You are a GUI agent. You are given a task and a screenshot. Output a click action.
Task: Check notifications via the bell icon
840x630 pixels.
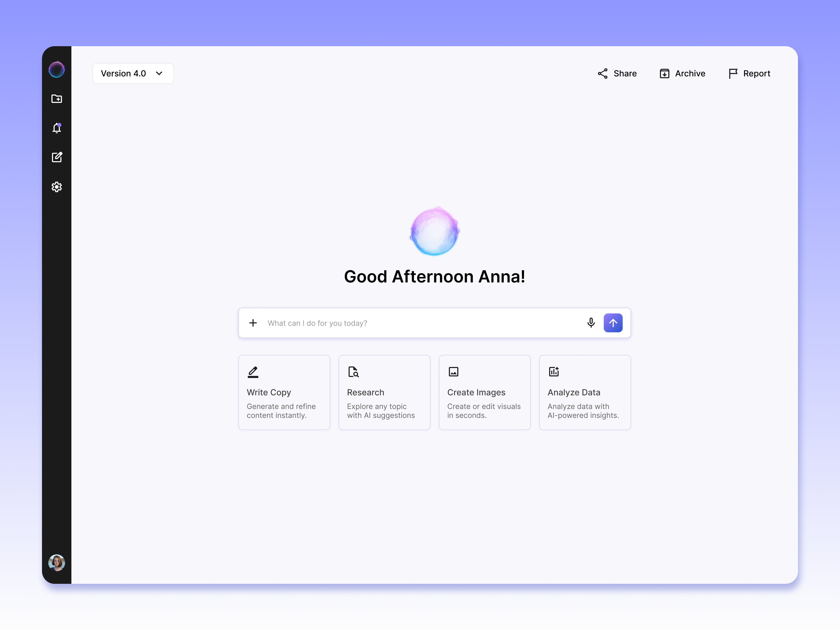[x=57, y=128]
